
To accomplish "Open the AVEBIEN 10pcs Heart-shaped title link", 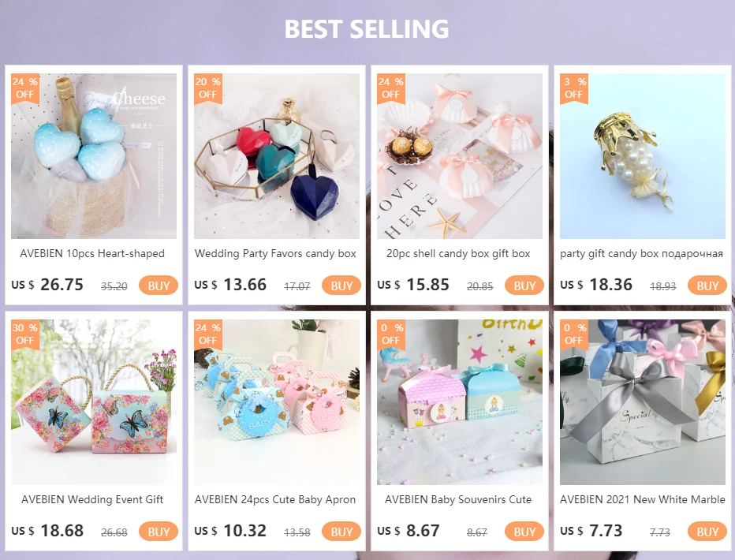I will point(92,253).
